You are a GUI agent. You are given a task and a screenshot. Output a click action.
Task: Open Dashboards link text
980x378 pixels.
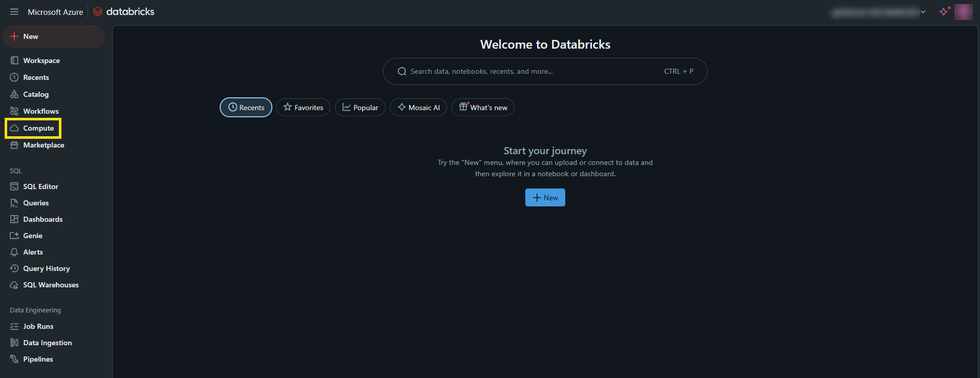click(x=42, y=219)
